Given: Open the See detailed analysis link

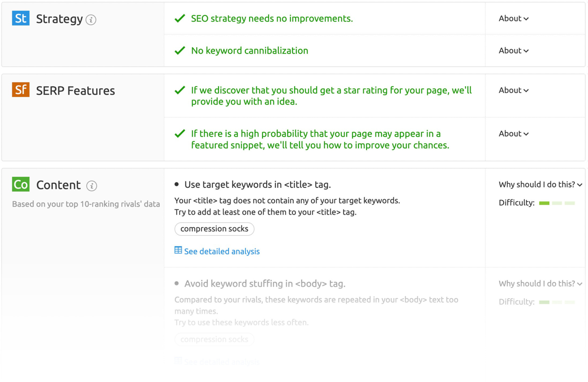Looking at the screenshot, I should (x=222, y=251).
